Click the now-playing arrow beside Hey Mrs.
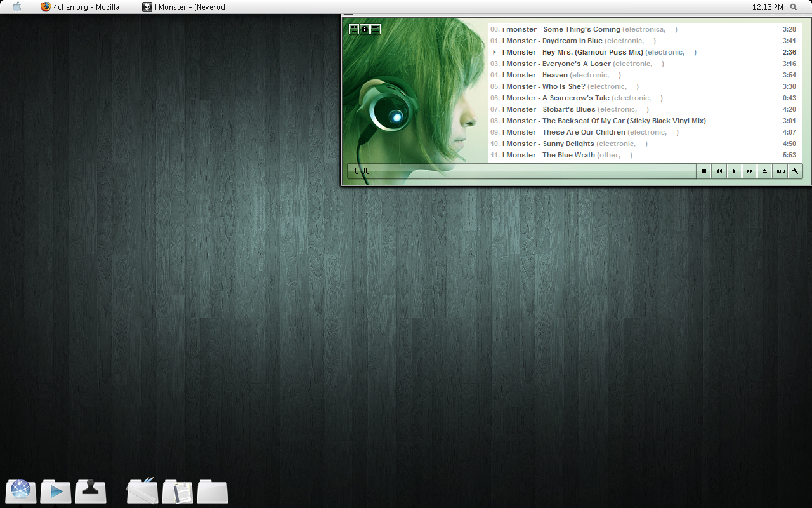Screen dimensions: 812x508 [494, 52]
